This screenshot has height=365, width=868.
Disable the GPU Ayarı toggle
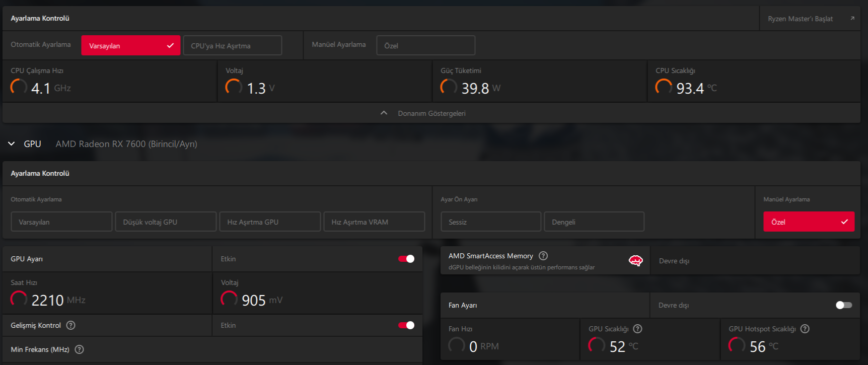point(406,259)
